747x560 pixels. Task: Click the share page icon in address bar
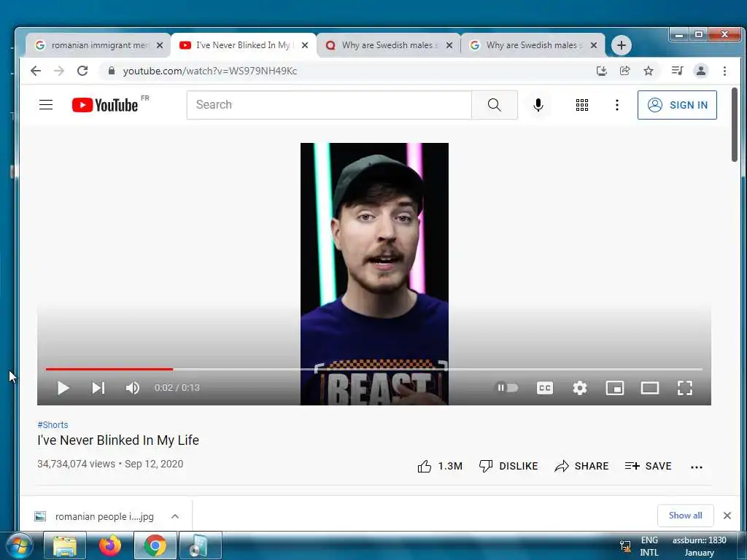(x=625, y=71)
